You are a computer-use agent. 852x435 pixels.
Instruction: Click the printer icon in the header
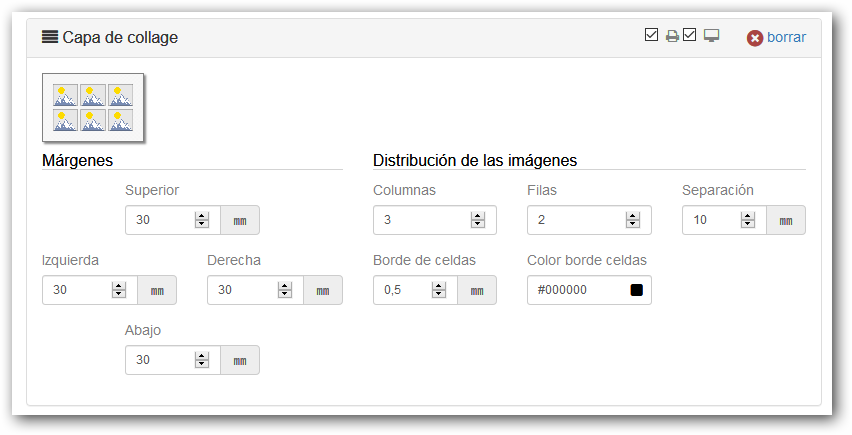tap(672, 36)
